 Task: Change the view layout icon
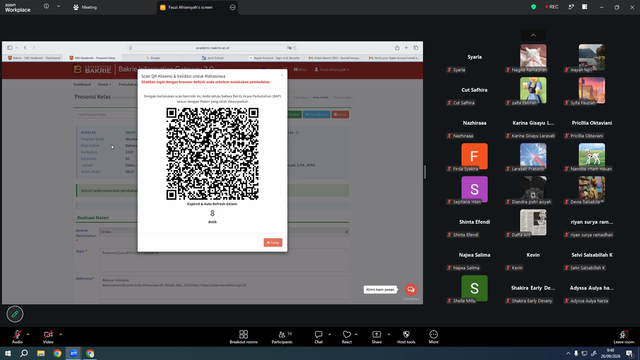[584, 7]
